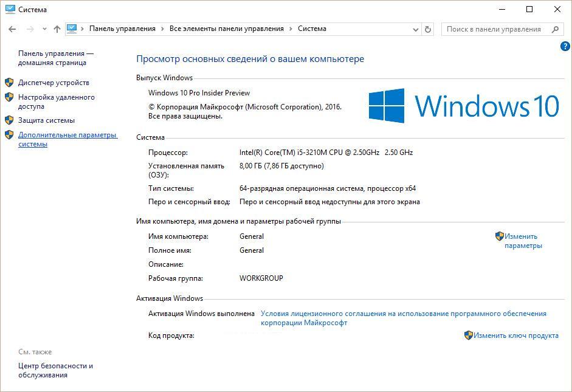Open the recent locations chevron
Viewport: 572px width, 392px height.
click(x=44, y=29)
